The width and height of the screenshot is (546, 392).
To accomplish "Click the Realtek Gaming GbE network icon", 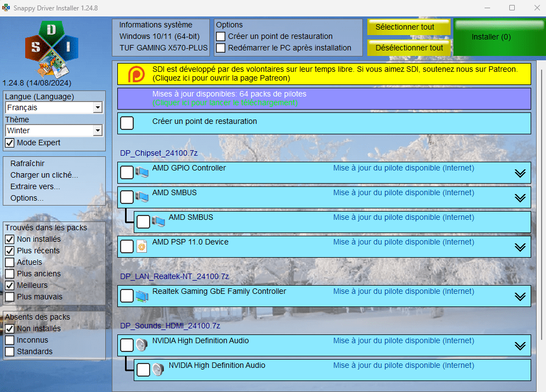I will (142, 296).
